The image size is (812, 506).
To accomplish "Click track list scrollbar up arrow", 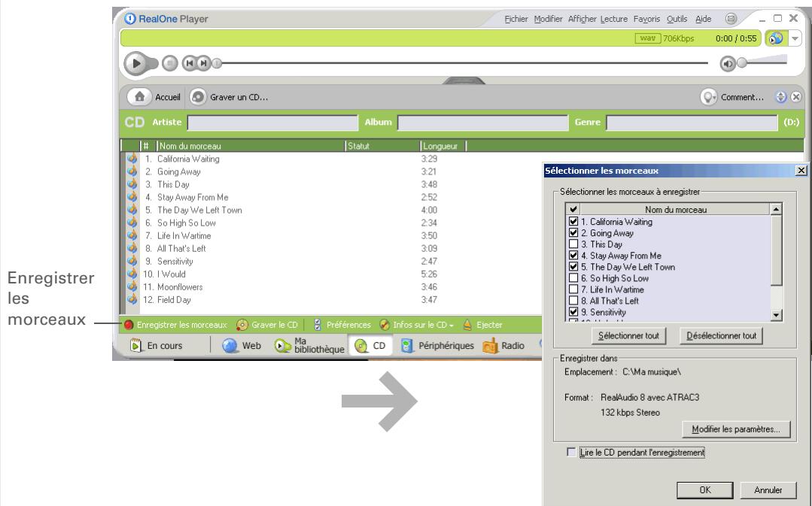I will coord(776,210).
